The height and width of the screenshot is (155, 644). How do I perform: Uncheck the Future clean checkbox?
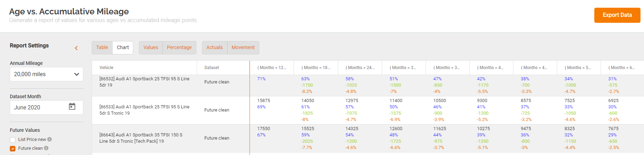(x=13, y=148)
